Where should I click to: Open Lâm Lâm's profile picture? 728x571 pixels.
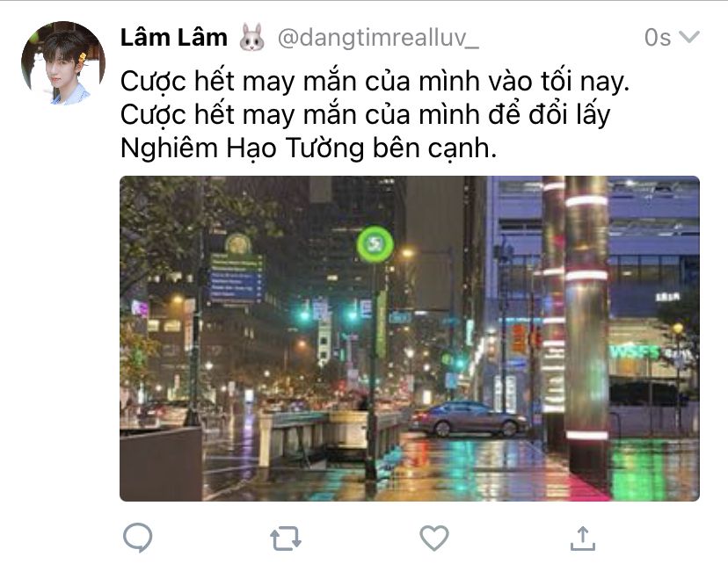pos(63,63)
